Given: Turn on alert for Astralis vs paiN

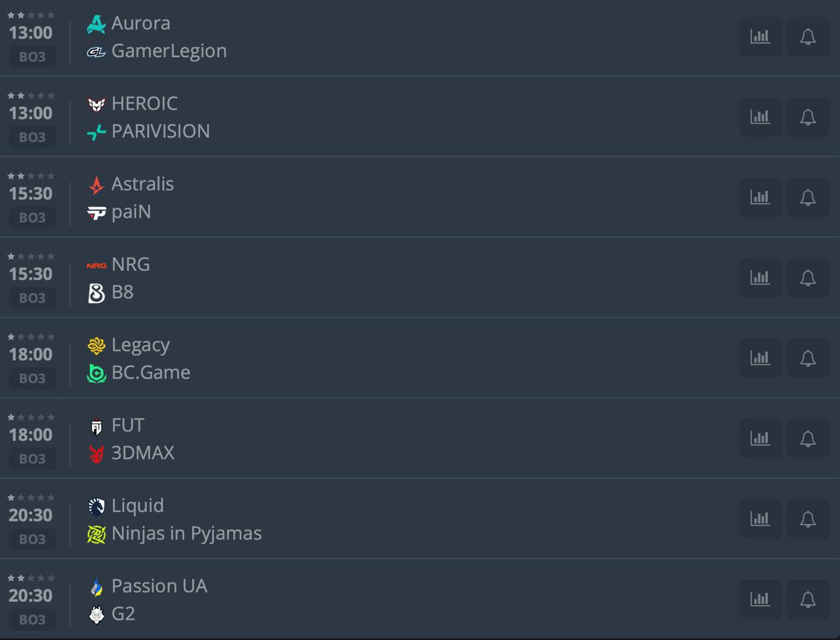Looking at the screenshot, I should [808, 197].
